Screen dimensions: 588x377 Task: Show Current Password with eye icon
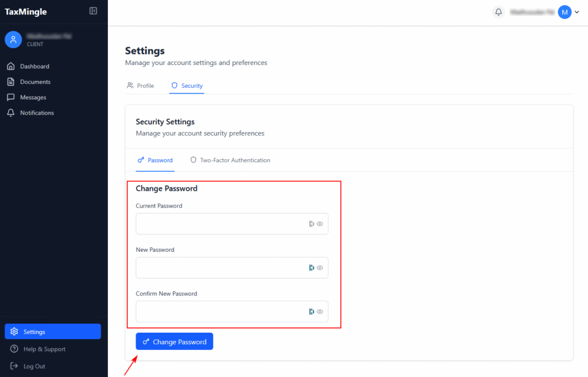pos(320,224)
